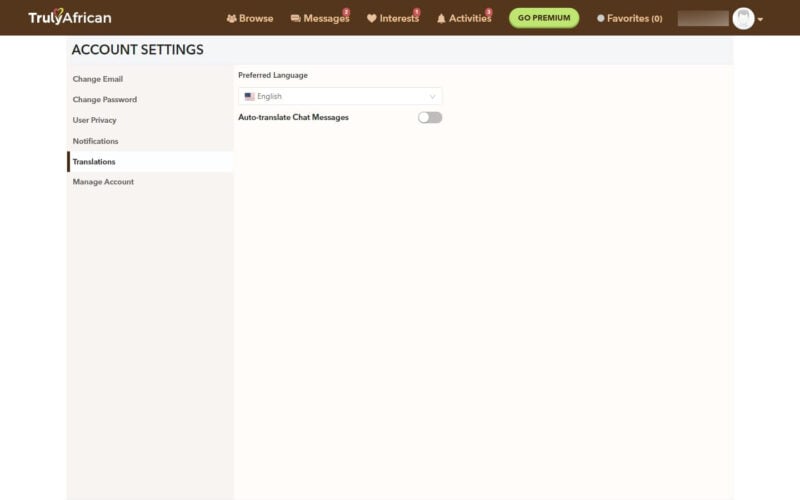
Task: Click the Activities notification badge
Action: [489, 12]
